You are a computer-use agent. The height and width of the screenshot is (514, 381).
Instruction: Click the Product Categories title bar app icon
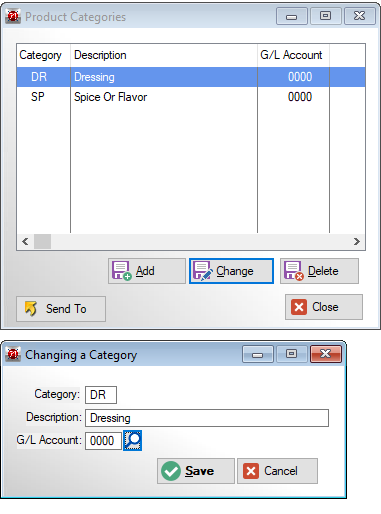(x=13, y=16)
